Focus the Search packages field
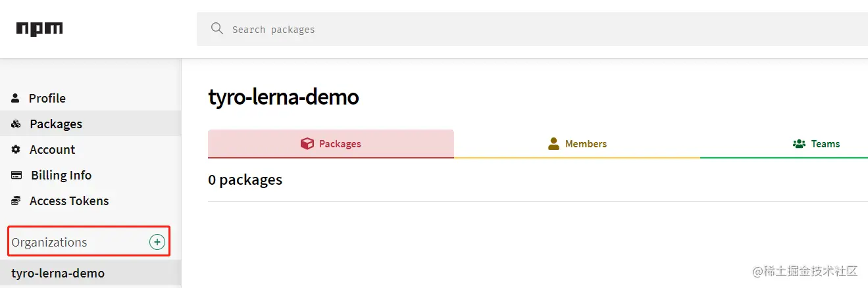The width and height of the screenshot is (868, 288). click(x=532, y=29)
